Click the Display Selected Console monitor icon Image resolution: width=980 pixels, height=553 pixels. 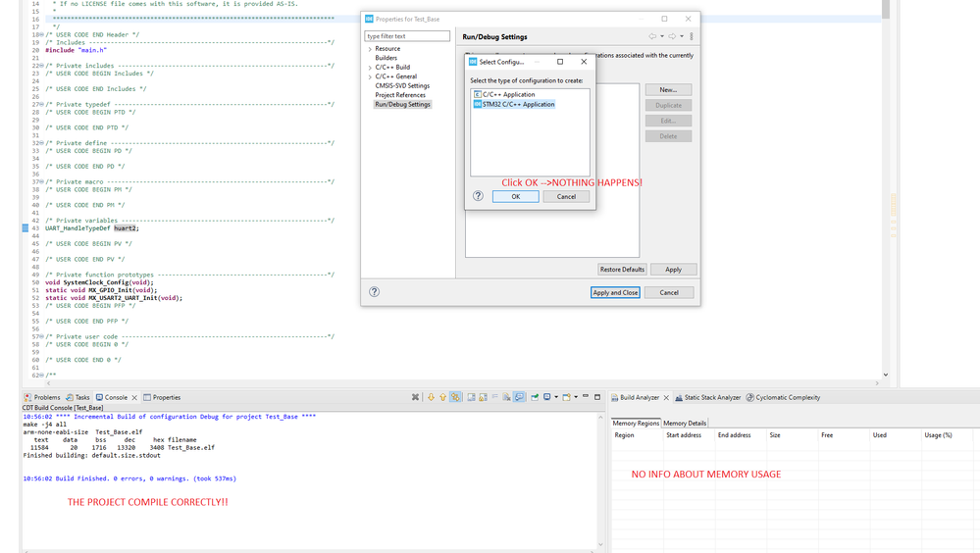click(x=546, y=397)
